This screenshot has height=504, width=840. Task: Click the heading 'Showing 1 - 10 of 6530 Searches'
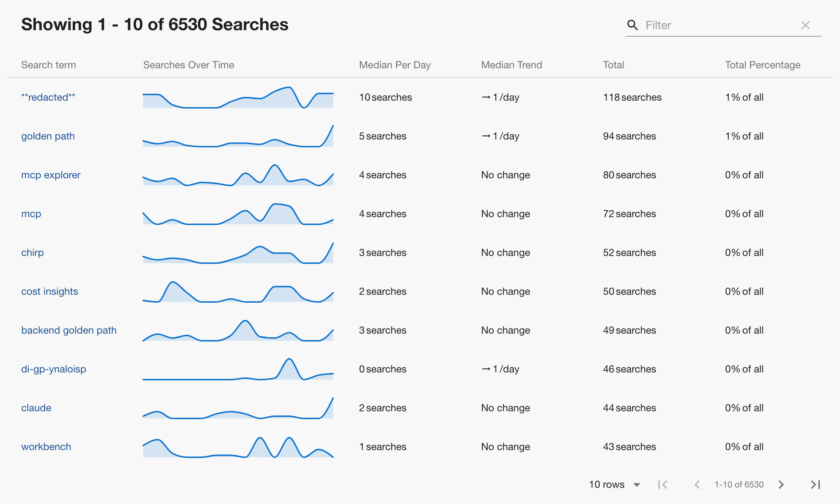[x=155, y=24]
